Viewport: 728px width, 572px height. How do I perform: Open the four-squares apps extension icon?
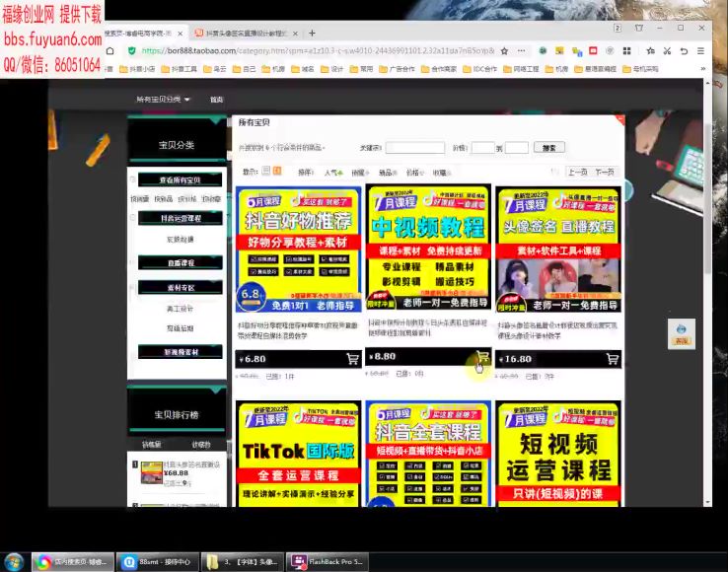coord(626,51)
